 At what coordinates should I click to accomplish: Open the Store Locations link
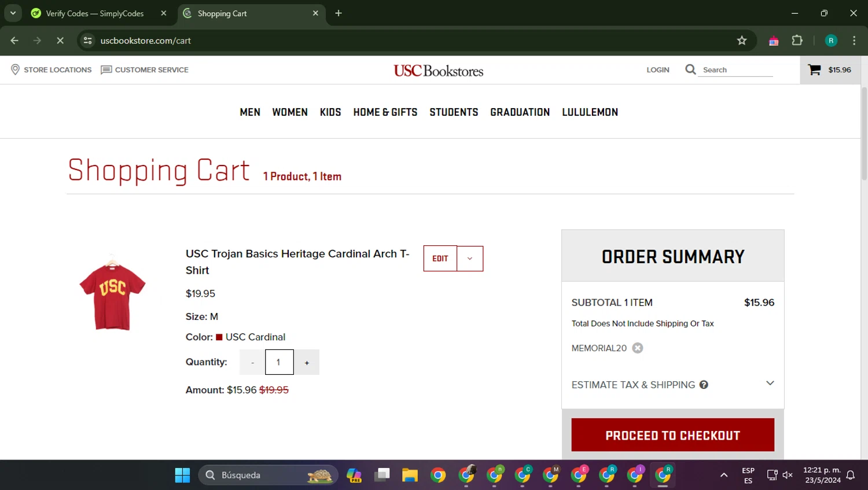click(x=51, y=69)
